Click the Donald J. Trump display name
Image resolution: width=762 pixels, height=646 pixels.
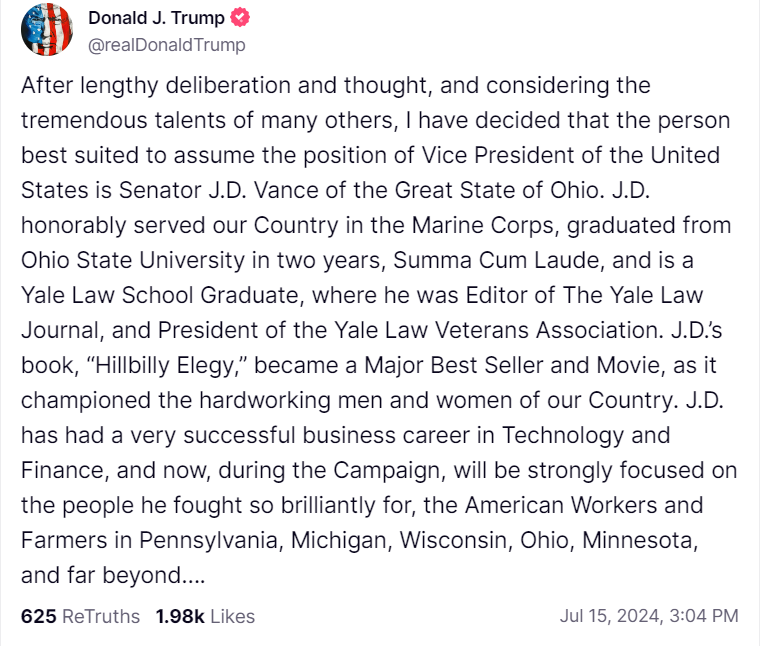tap(156, 18)
